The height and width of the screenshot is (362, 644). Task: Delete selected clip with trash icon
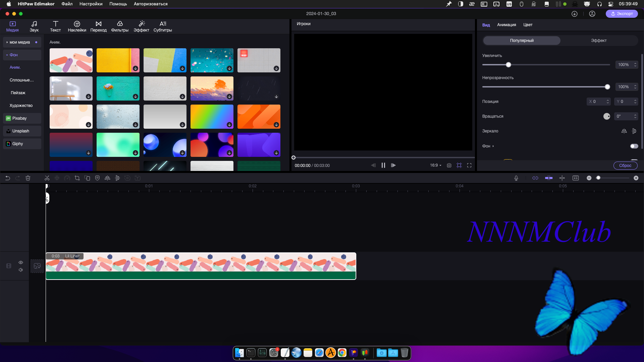click(x=28, y=178)
